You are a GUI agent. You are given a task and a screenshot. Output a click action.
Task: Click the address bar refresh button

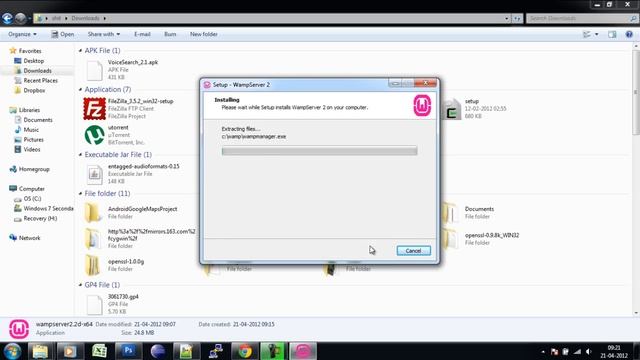tap(517, 18)
